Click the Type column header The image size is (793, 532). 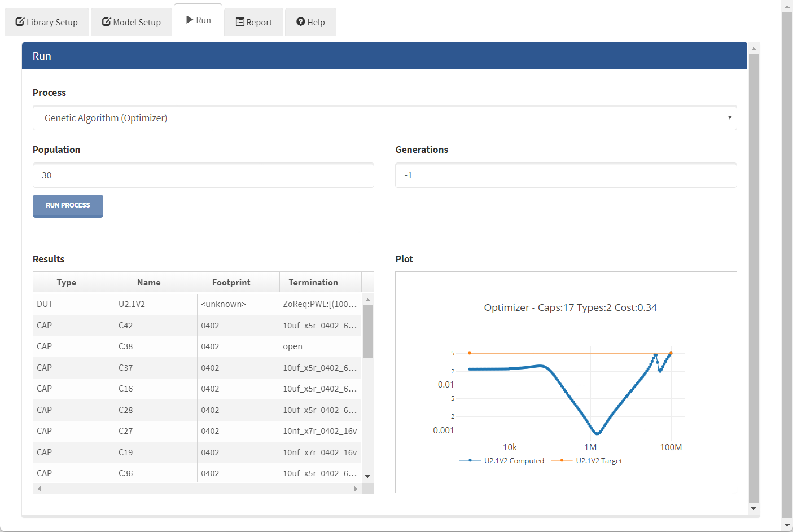(x=67, y=283)
